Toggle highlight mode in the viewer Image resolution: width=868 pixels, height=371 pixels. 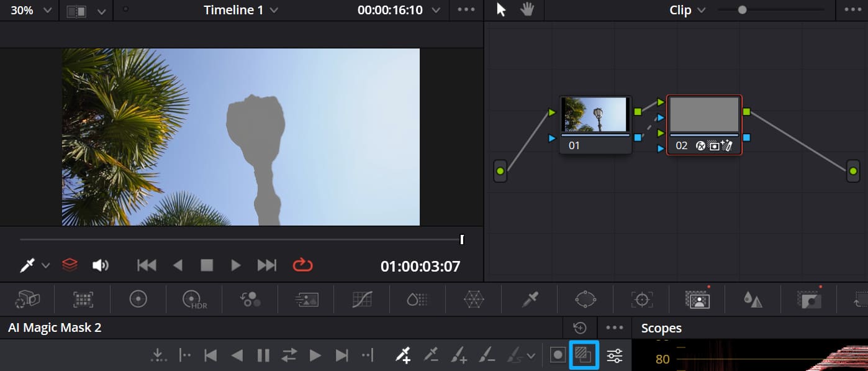click(70, 265)
